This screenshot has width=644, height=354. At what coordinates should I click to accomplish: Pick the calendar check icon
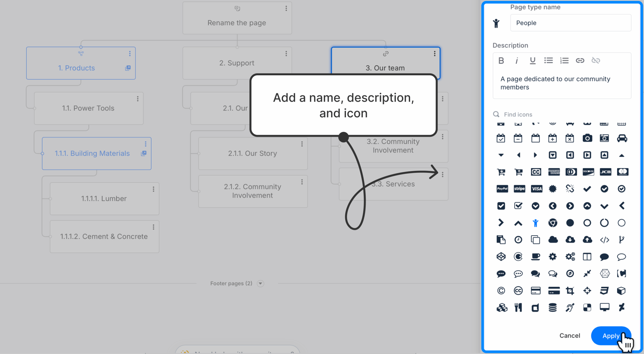[x=501, y=138]
